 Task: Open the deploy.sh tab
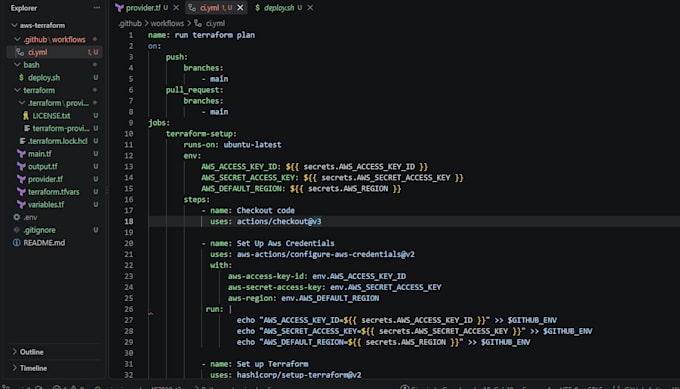pyautogui.click(x=279, y=8)
